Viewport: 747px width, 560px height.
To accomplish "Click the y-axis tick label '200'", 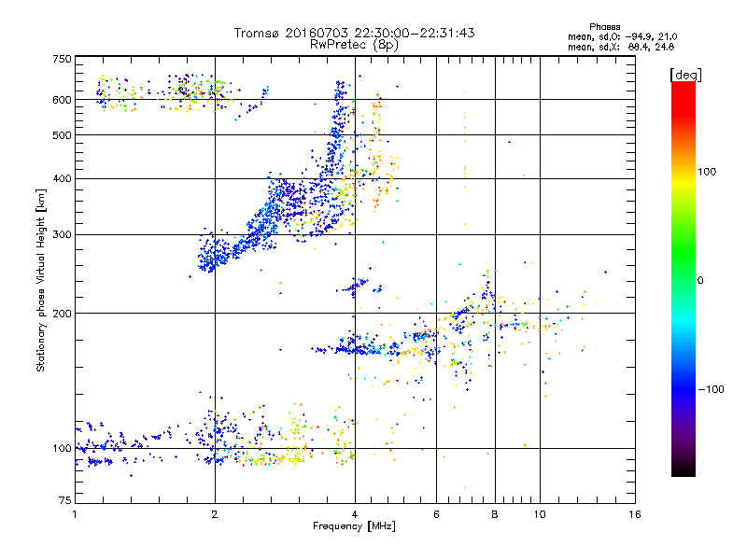I will (62, 314).
